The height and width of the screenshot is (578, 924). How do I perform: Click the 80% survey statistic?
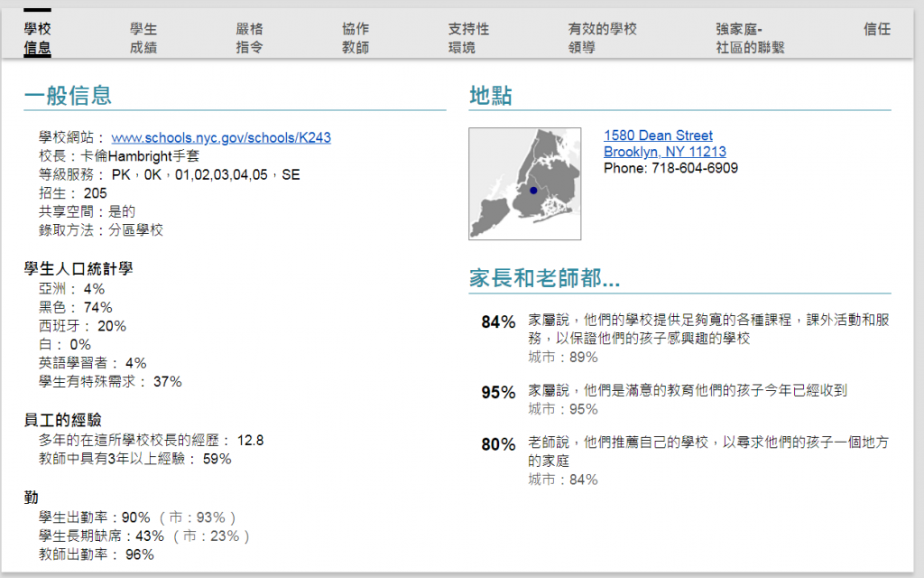[x=498, y=444]
